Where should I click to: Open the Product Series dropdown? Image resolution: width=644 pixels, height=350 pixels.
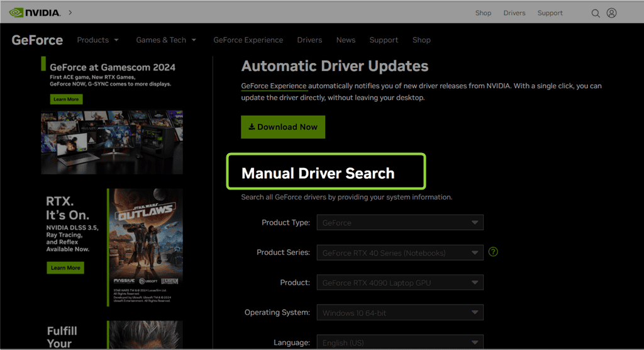[400, 253]
